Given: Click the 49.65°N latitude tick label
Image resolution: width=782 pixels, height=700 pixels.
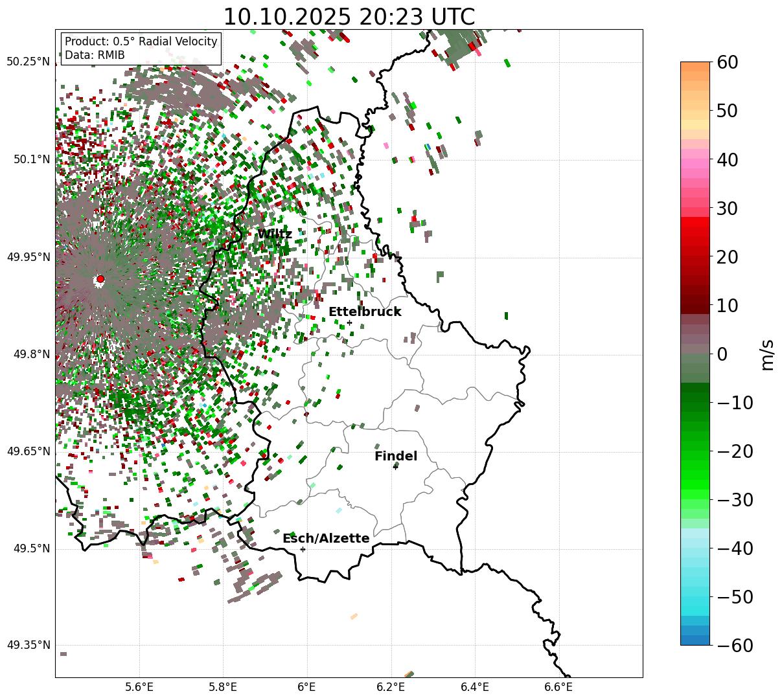Looking at the screenshot, I should pyautogui.click(x=29, y=451).
